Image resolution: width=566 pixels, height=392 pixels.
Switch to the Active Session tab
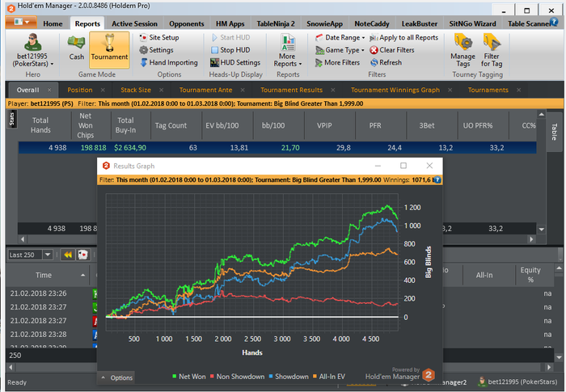134,23
